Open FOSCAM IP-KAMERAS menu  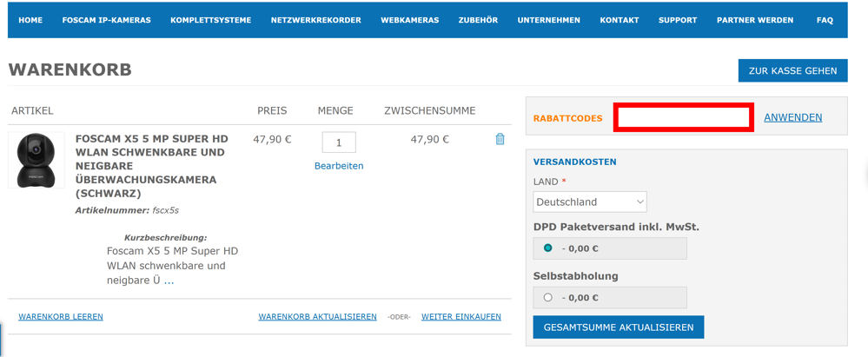(x=106, y=20)
